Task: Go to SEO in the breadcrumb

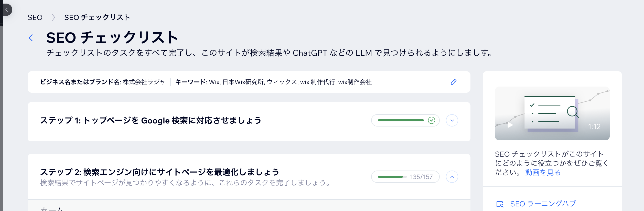Action: tap(35, 17)
